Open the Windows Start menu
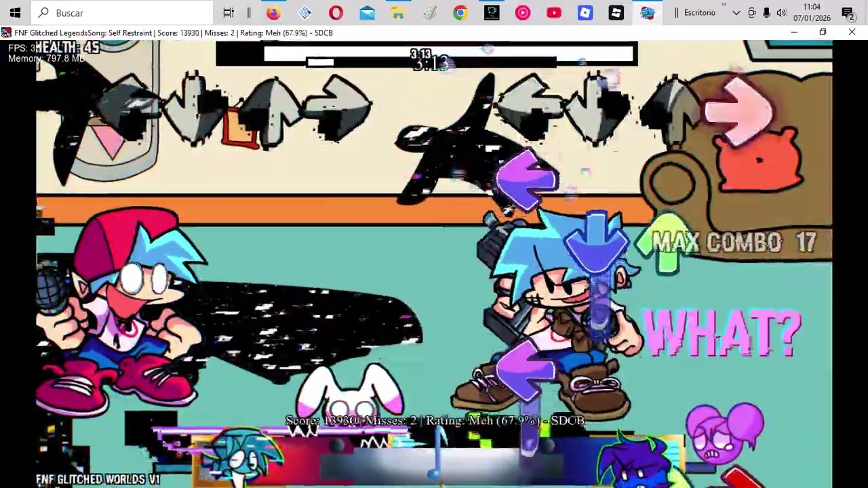Viewport: 868px width, 488px height. 15,12
